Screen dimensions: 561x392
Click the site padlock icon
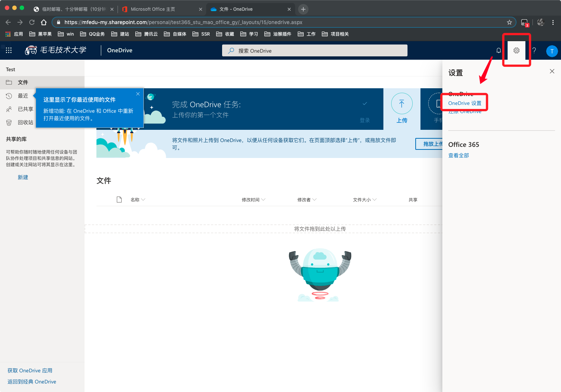[x=59, y=22]
